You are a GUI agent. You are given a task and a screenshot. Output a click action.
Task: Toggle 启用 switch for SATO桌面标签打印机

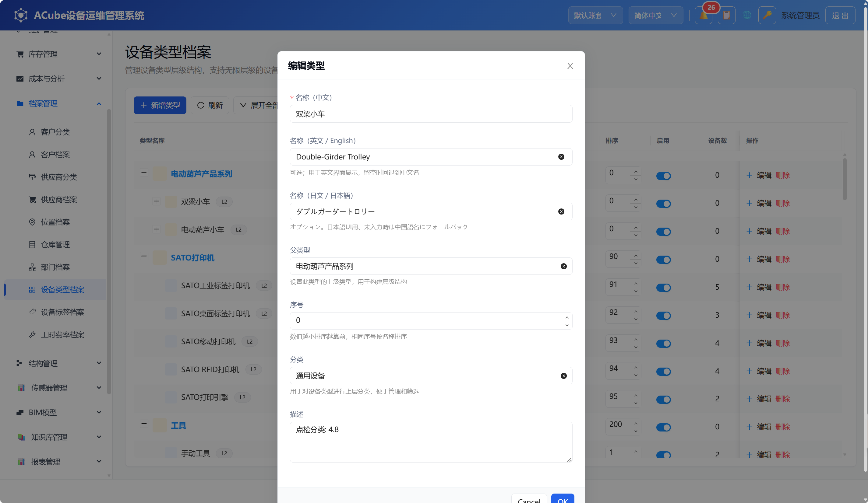tap(663, 316)
